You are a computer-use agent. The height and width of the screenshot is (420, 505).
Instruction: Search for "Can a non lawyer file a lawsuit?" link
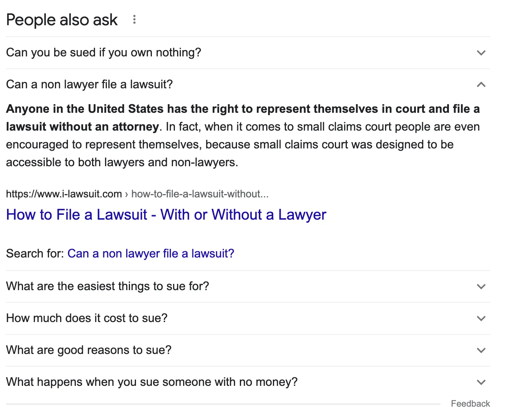[150, 253]
